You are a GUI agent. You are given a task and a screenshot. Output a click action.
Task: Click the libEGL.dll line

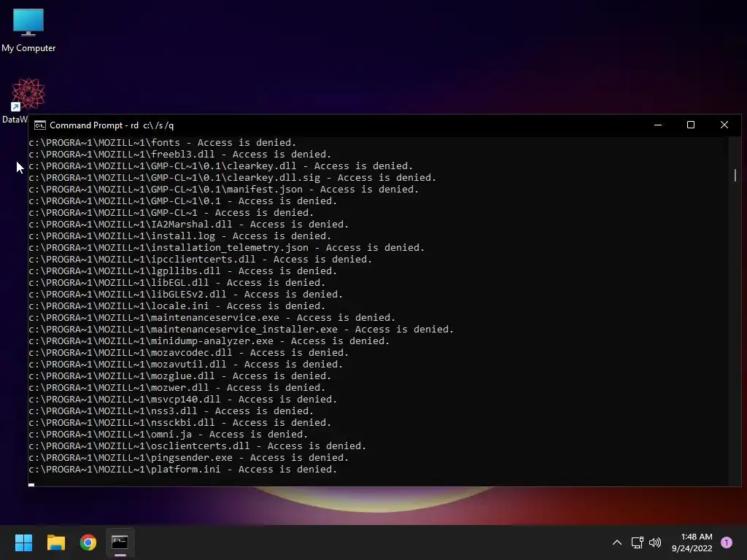click(x=177, y=283)
